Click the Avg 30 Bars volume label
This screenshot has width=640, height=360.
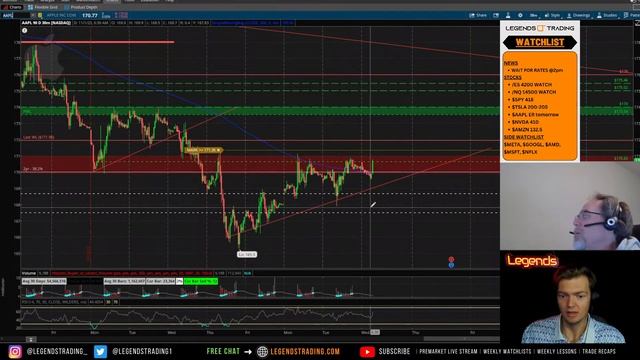point(124,281)
